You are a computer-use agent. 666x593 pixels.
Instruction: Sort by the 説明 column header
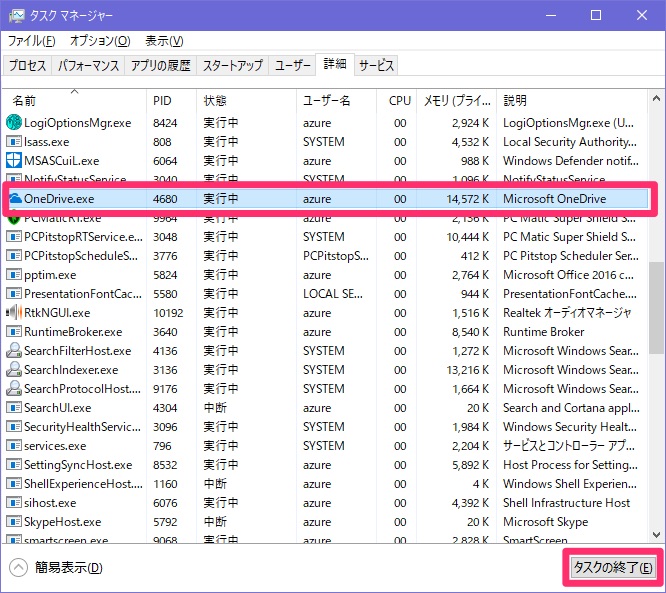click(x=572, y=100)
